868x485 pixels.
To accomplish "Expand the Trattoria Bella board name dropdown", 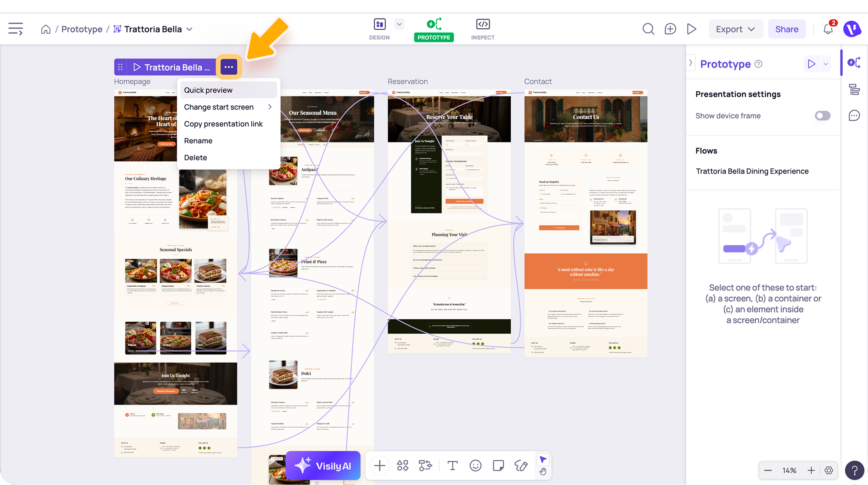I will tap(189, 29).
